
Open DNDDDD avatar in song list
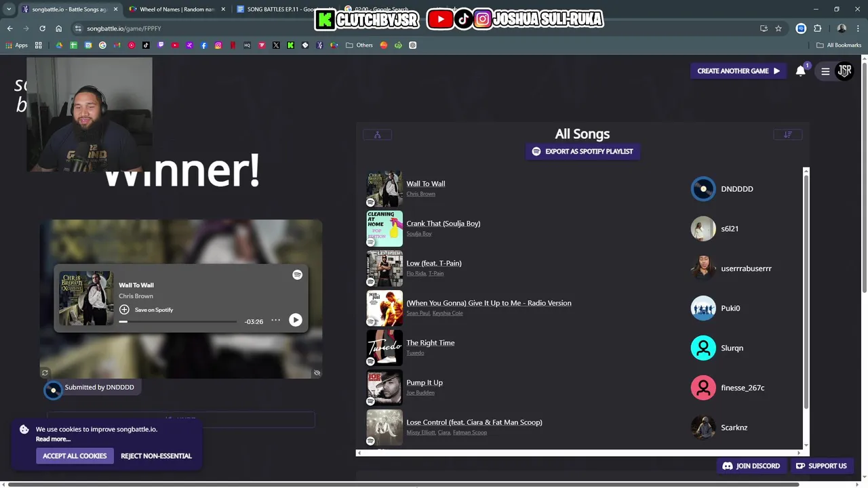703,189
